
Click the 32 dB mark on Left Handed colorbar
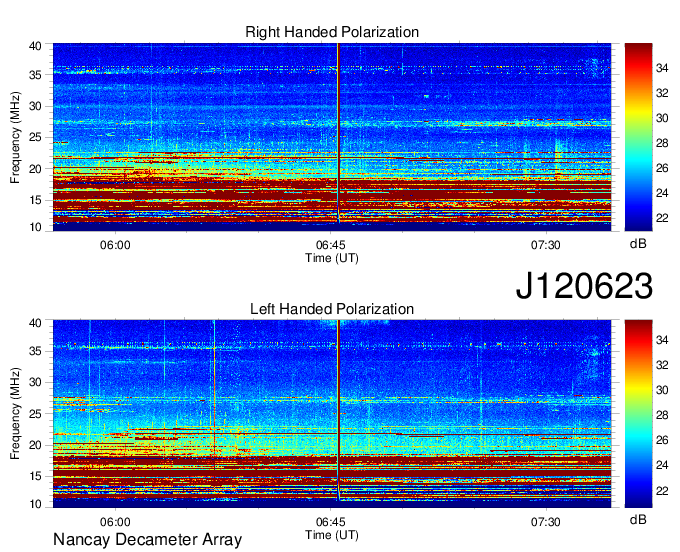[662, 365]
